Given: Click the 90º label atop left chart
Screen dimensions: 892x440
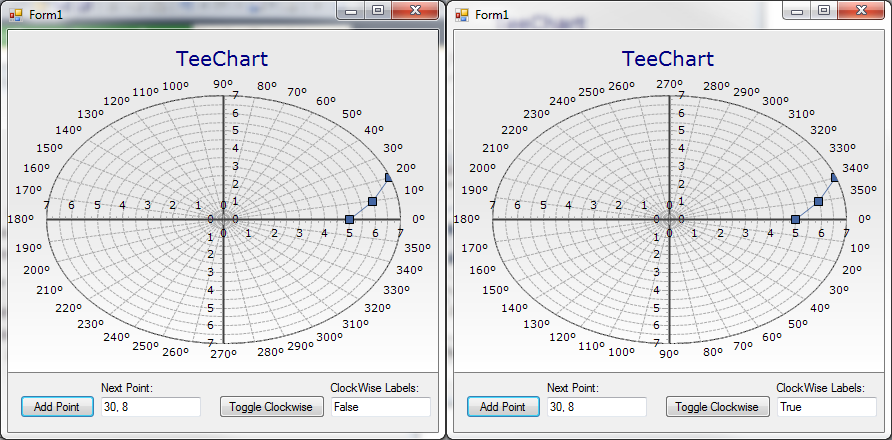Looking at the screenshot, I should pyautogui.click(x=223, y=84).
